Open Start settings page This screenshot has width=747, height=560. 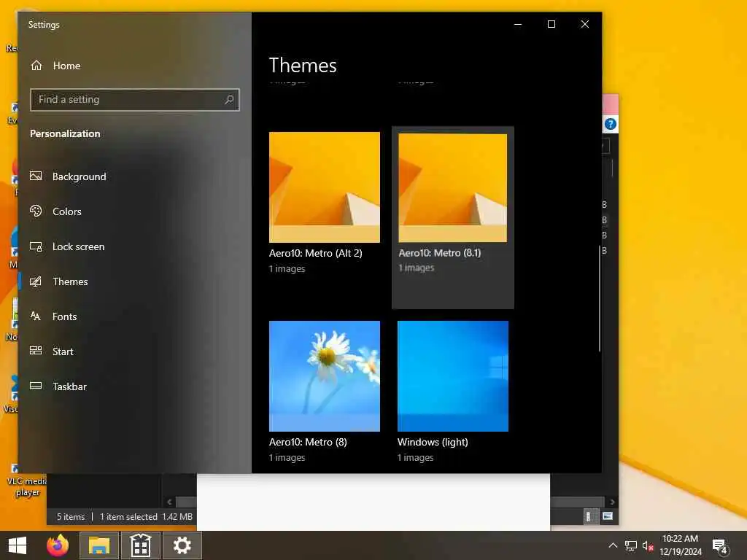(63, 351)
